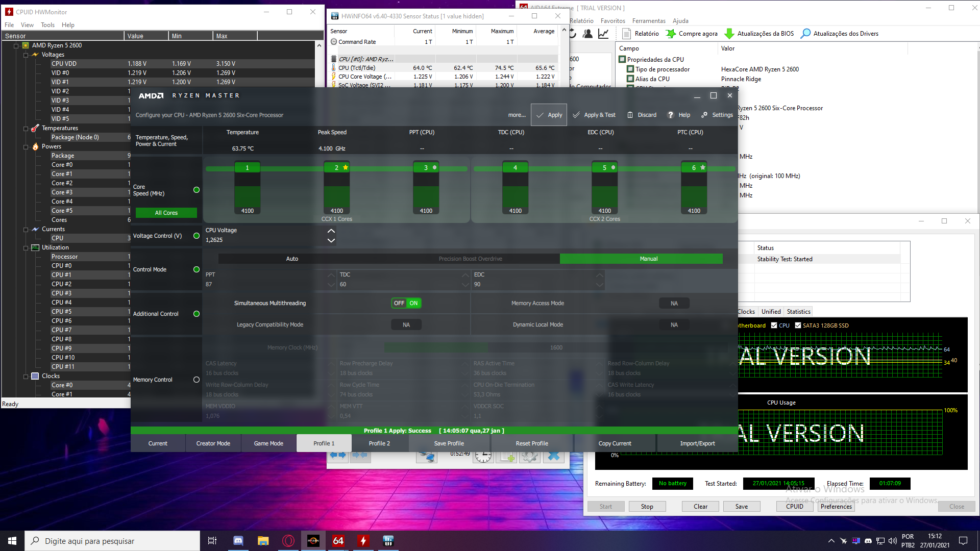Switch to the Profile 2 tab
Image resolution: width=980 pixels, height=551 pixels.
(379, 443)
